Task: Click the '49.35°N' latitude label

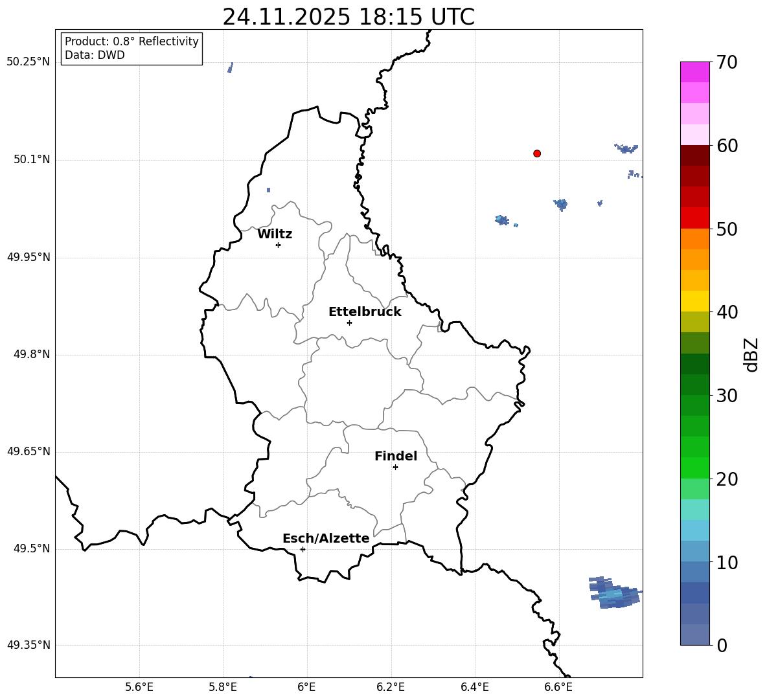Action: [x=29, y=645]
